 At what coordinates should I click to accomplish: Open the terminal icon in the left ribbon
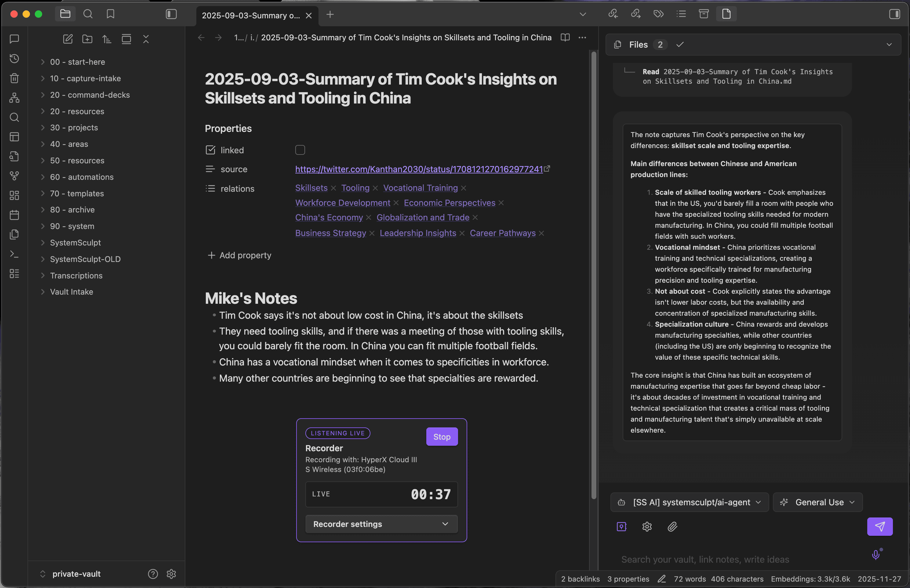(14, 253)
